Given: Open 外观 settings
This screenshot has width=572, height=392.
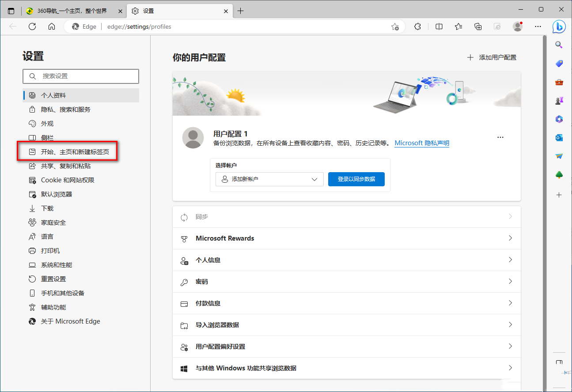Looking at the screenshot, I should 81,124.
